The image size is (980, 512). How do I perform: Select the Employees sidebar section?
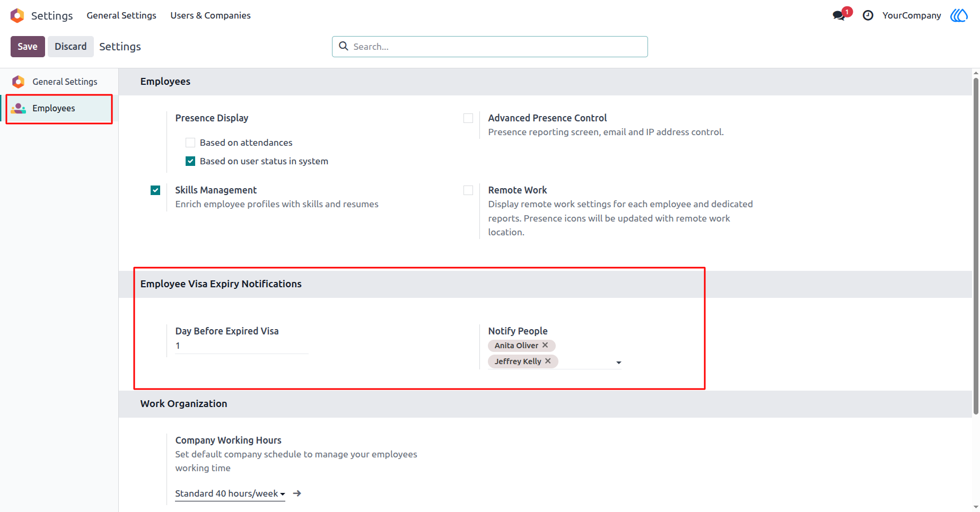pyautogui.click(x=59, y=108)
